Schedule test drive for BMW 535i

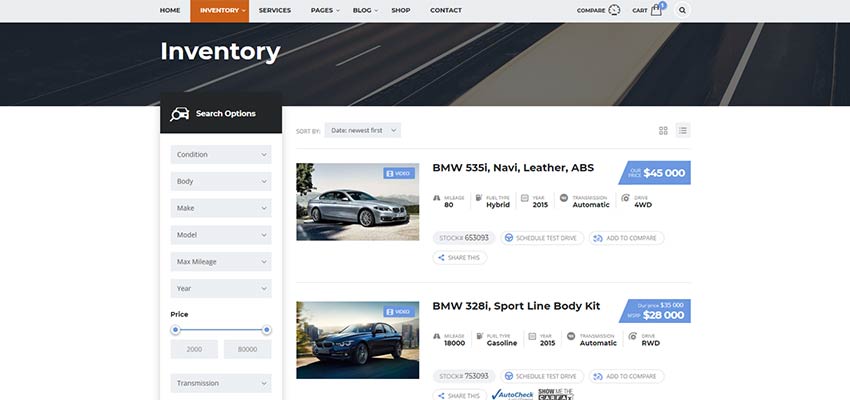pyautogui.click(x=542, y=238)
